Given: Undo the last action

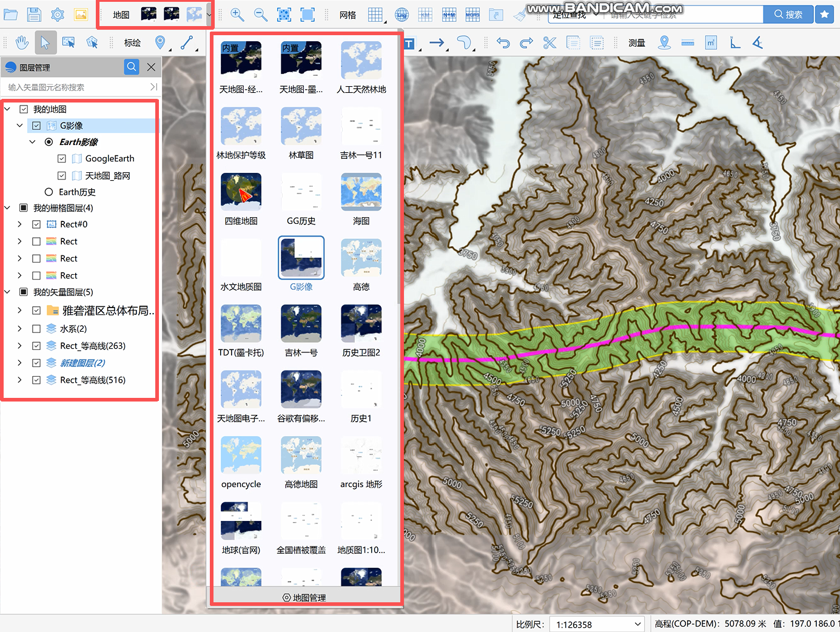Looking at the screenshot, I should 503,42.
